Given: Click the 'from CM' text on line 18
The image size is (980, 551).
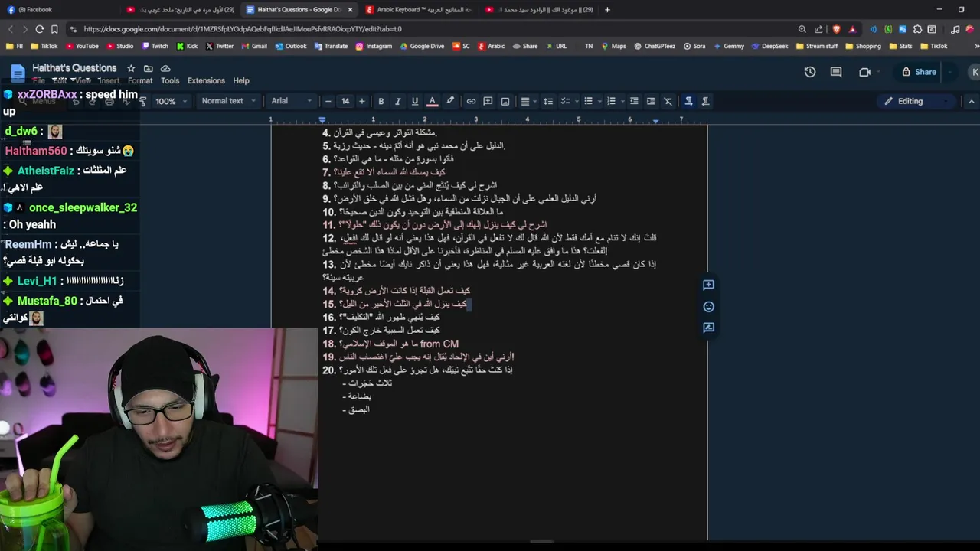Looking at the screenshot, I should (x=439, y=344).
